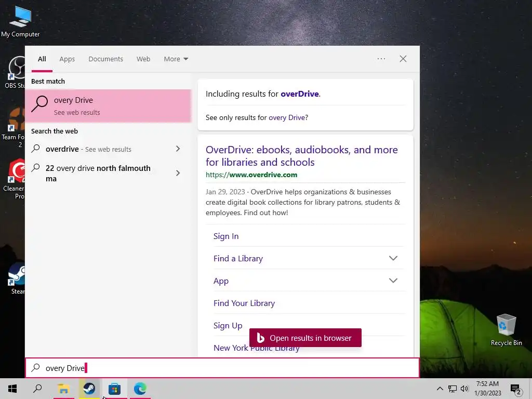Open the notification center icon

[x=515, y=389]
